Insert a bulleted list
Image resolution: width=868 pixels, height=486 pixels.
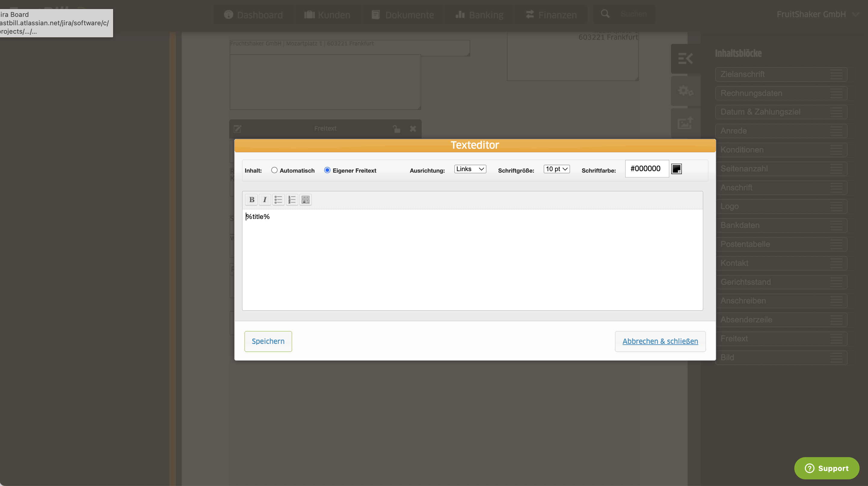(278, 199)
